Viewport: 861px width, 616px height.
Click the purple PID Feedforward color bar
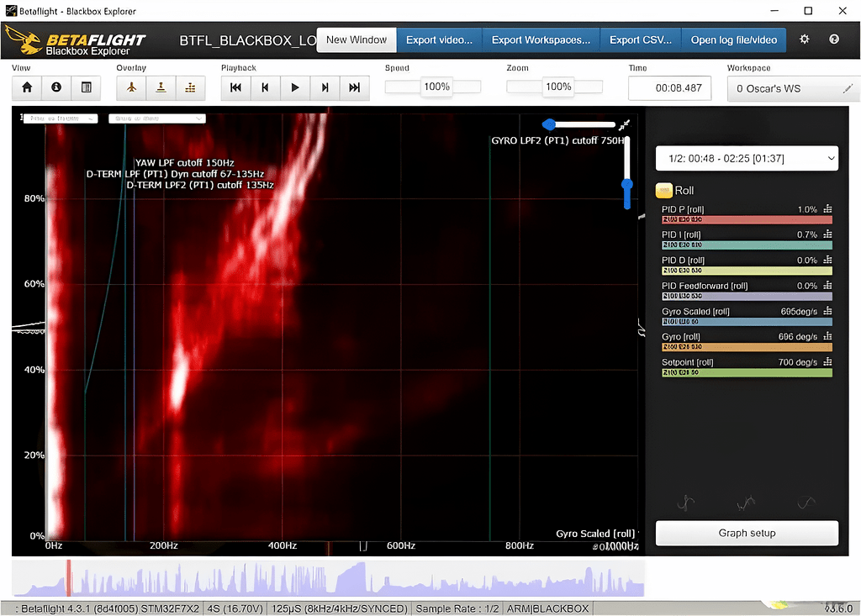click(747, 297)
